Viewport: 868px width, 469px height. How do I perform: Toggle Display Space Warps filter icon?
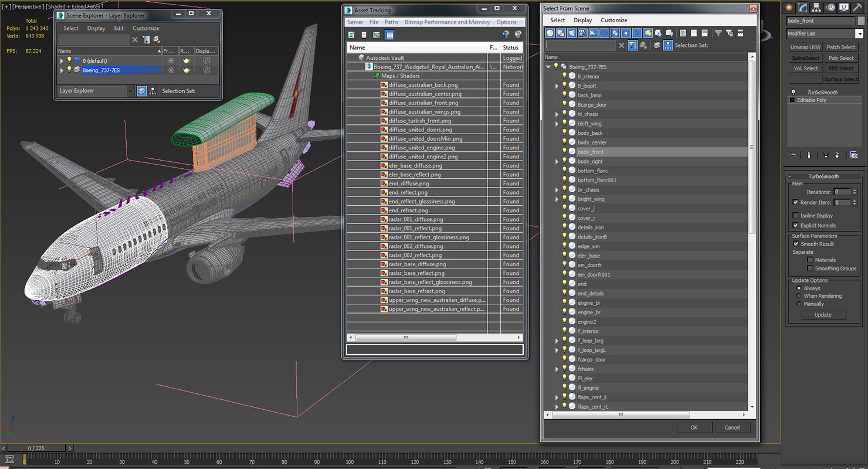coord(604,33)
